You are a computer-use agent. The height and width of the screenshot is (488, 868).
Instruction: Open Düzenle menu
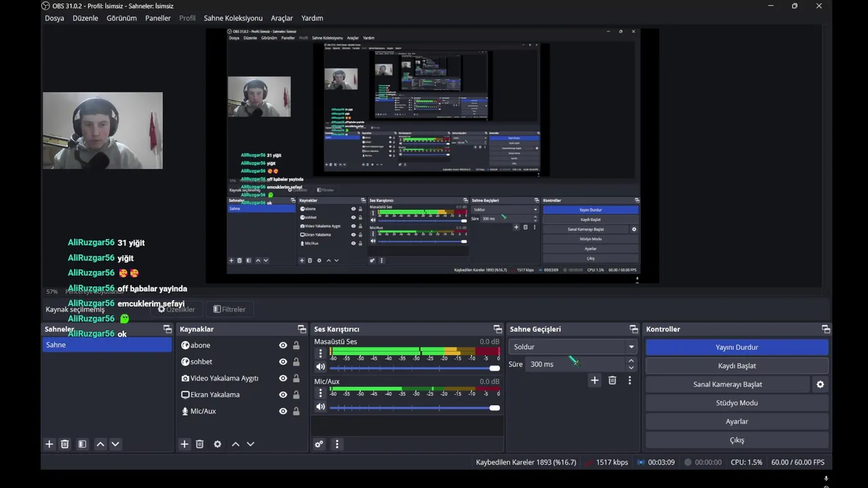tap(85, 18)
